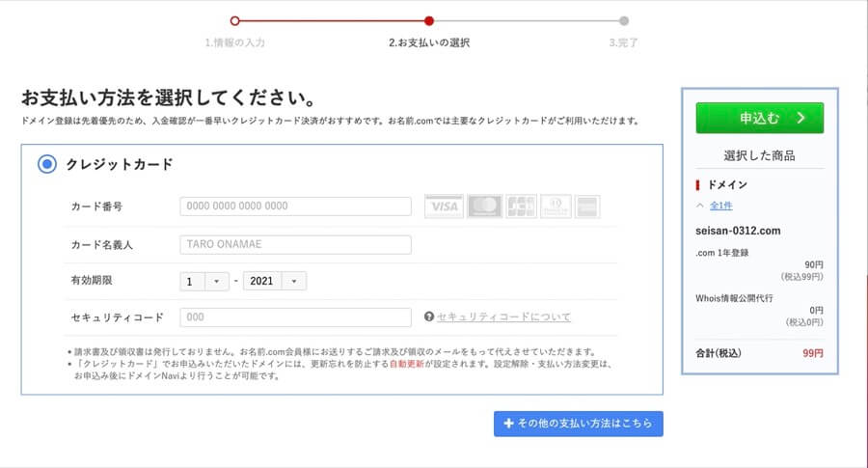868x468 pixels.
Task: Click the step 3 完了 progress circle
Action: click(624, 20)
